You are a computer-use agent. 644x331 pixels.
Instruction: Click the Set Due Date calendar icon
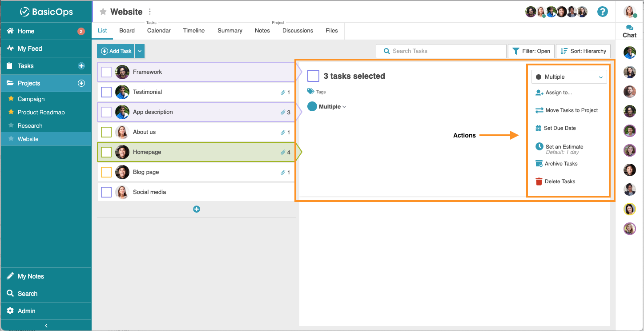click(x=539, y=128)
